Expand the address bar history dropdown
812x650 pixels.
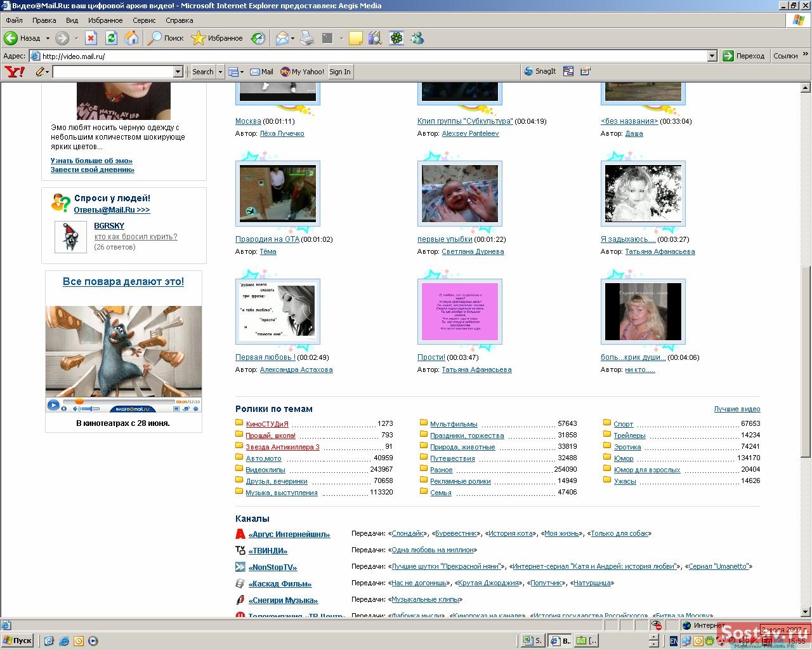point(712,56)
